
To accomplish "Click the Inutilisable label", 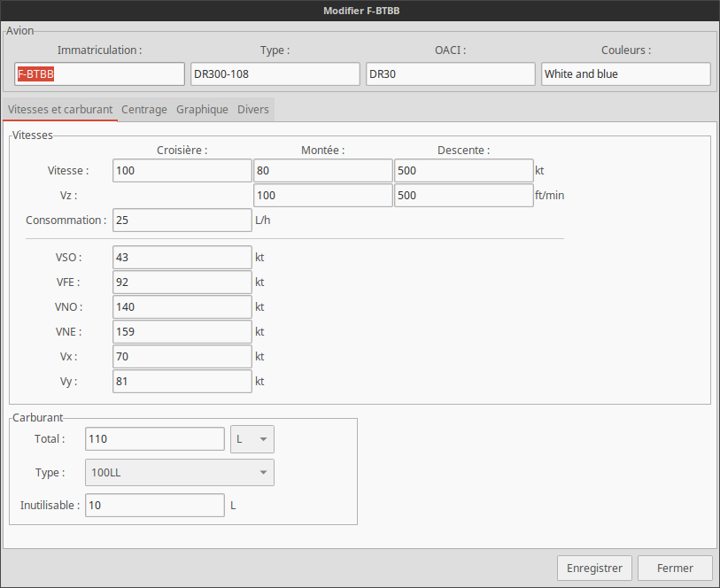I will pyautogui.click(x=50, y=506).
